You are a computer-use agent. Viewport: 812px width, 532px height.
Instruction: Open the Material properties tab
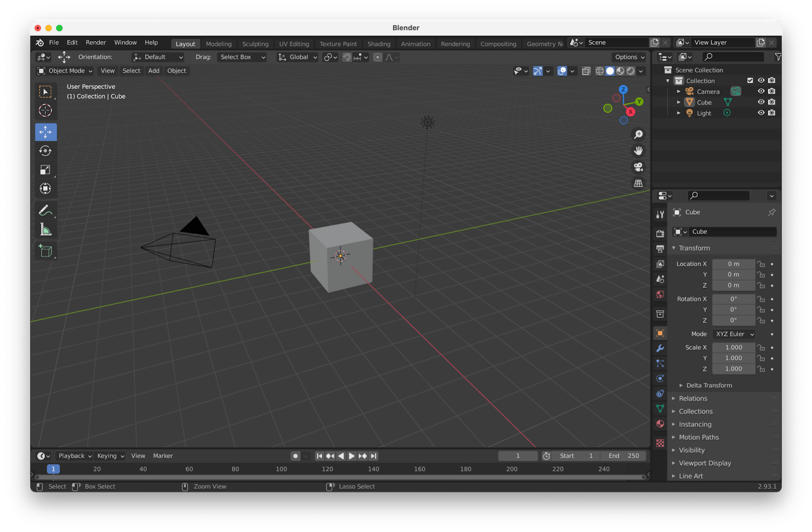pos(660,424)
